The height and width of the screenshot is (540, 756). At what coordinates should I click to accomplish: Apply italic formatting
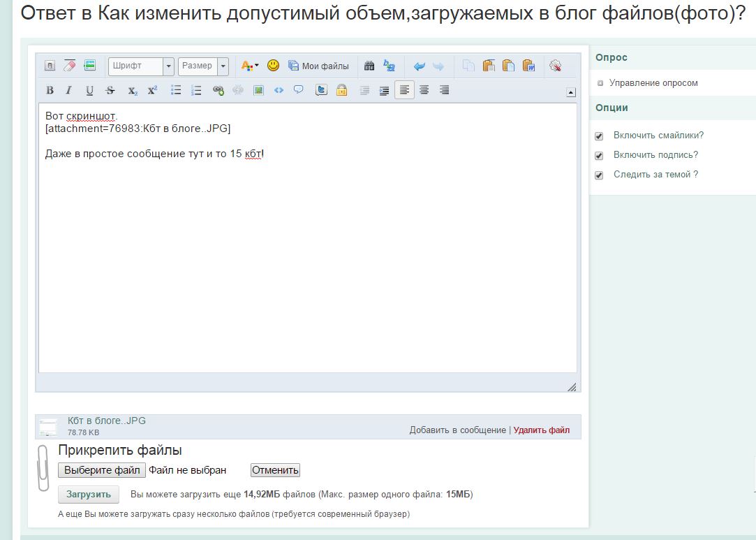[68, 90]
